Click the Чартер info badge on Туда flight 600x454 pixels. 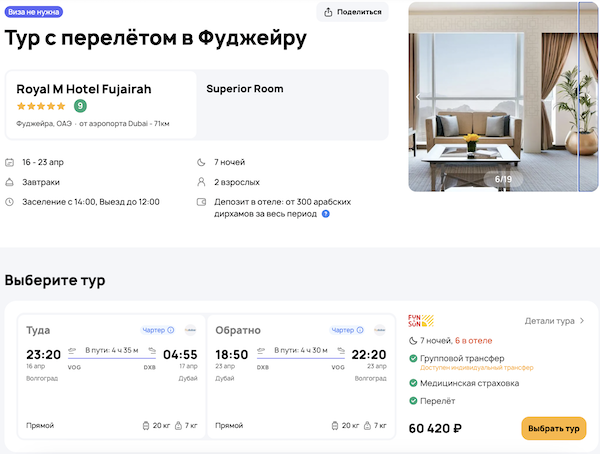[x=158, y=330]
